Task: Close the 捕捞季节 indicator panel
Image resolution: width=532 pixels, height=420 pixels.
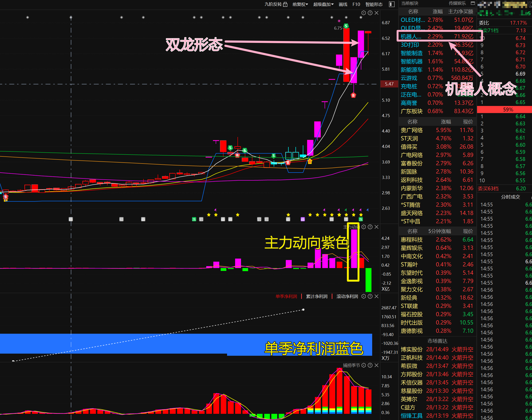Action: pyautogui.click(x=376, y=365)
